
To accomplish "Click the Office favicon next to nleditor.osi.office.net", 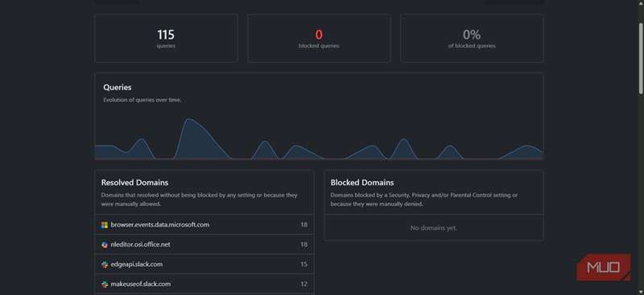I will click(105, 244).
